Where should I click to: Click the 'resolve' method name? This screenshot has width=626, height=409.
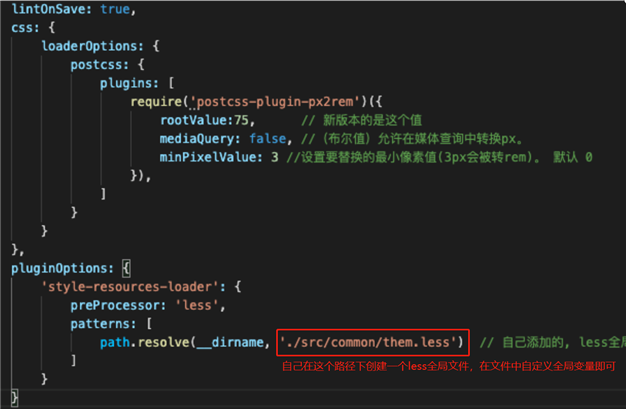[164, 342]
